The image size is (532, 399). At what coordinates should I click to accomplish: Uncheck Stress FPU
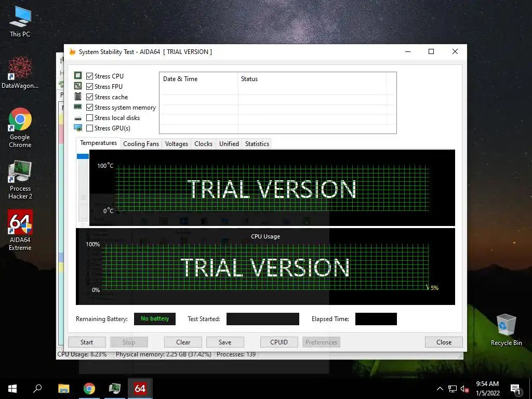(x=89, y=87)
